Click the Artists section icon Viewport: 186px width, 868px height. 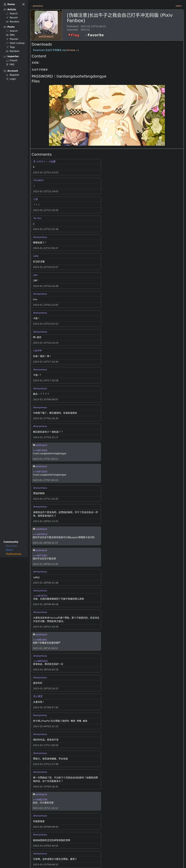pos(5,9)
